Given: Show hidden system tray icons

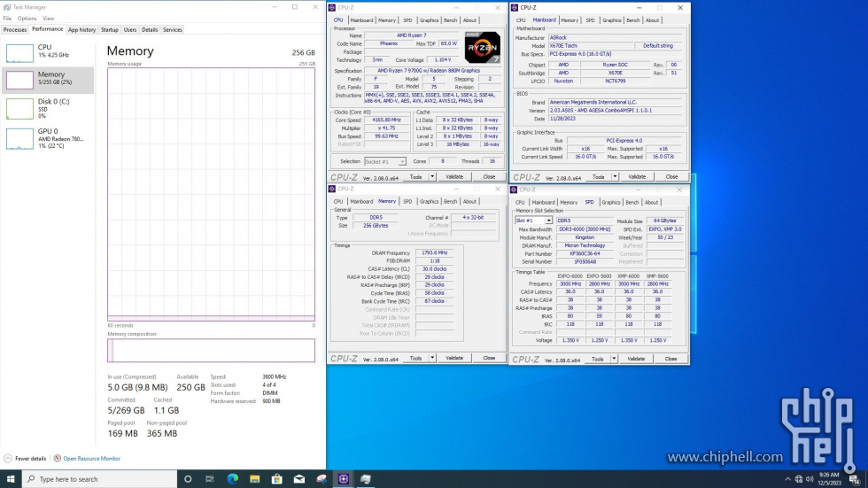Looking at the screenshot, I should 787,478.
